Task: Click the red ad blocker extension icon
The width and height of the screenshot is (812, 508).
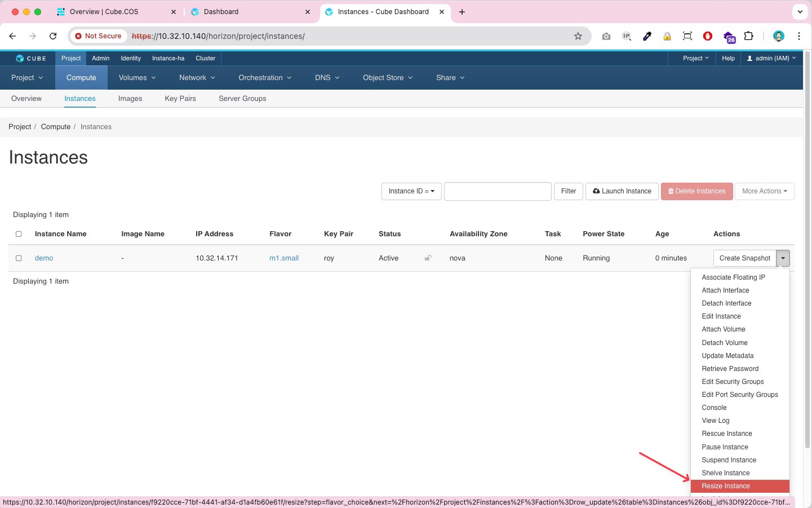Action: pos(708,36)
